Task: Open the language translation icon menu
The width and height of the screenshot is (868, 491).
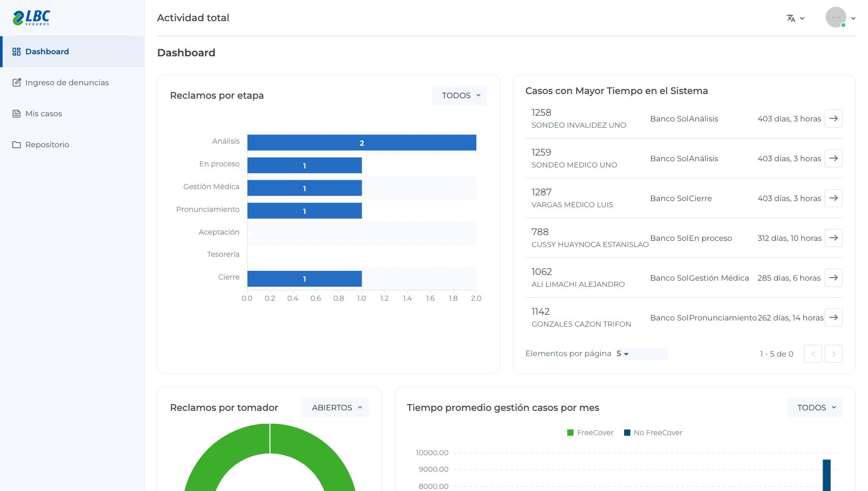Action: pos(795,18)
